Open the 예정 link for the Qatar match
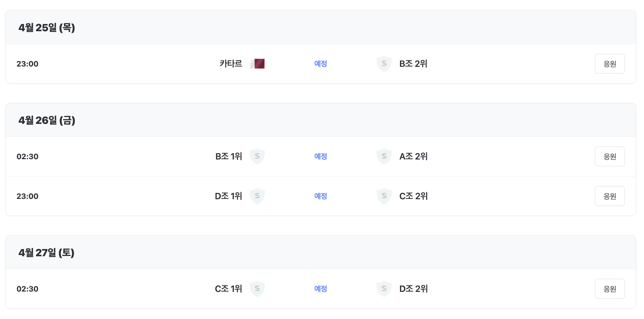 320,63
